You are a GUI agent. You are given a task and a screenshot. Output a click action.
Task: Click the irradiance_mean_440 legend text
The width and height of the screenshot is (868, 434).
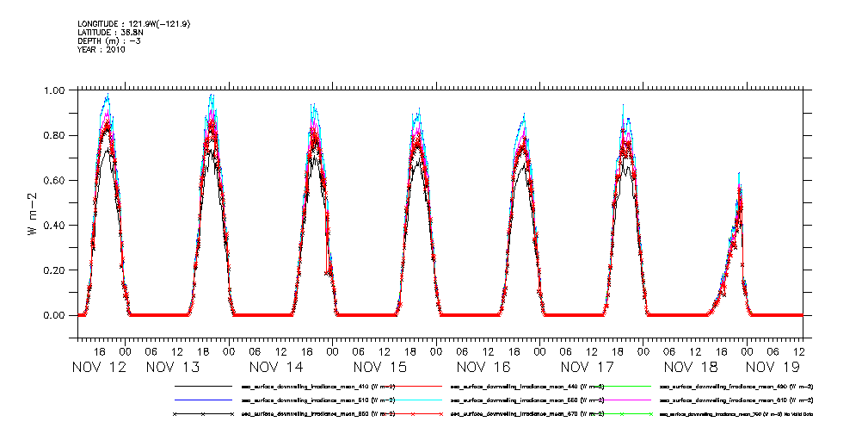click(527, 386)
